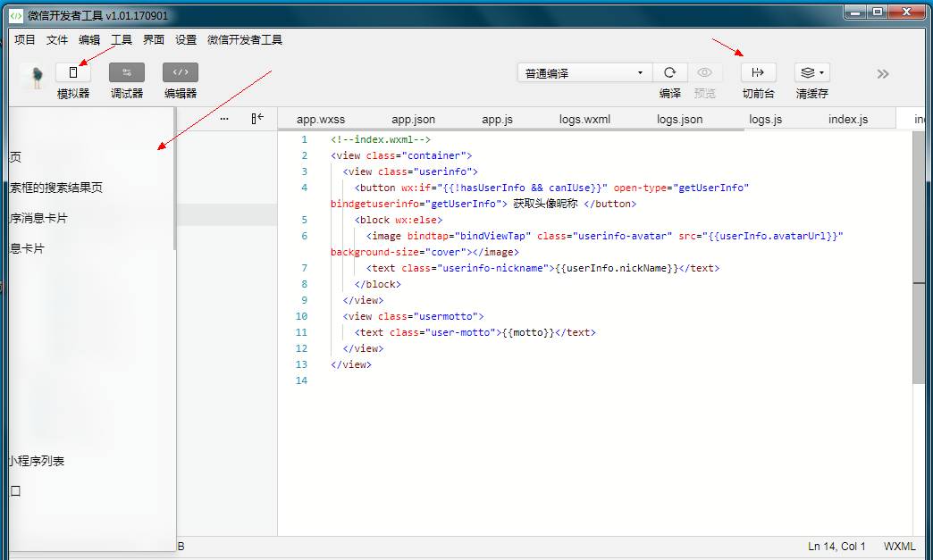This screenshot has width=933, height=560.
Task: Open the 设置 menu
Action: (186, 40)
